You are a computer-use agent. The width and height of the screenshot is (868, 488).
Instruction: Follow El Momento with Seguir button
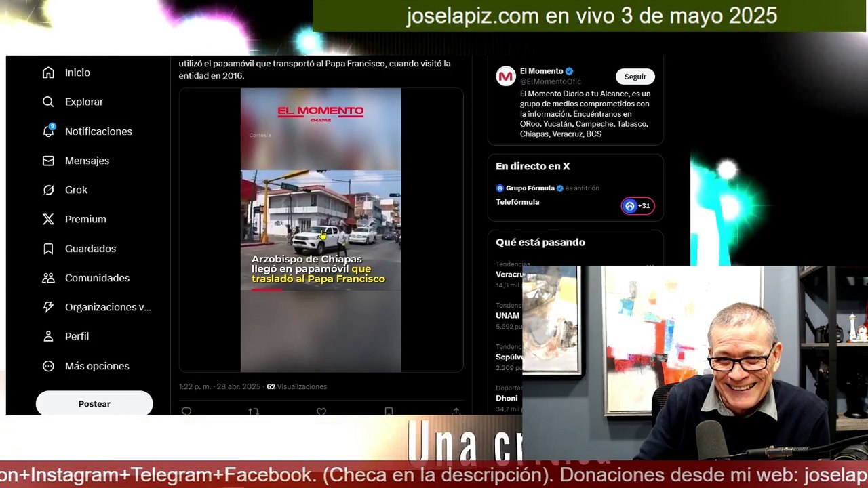pyautogui.click(x=635, y=77)
